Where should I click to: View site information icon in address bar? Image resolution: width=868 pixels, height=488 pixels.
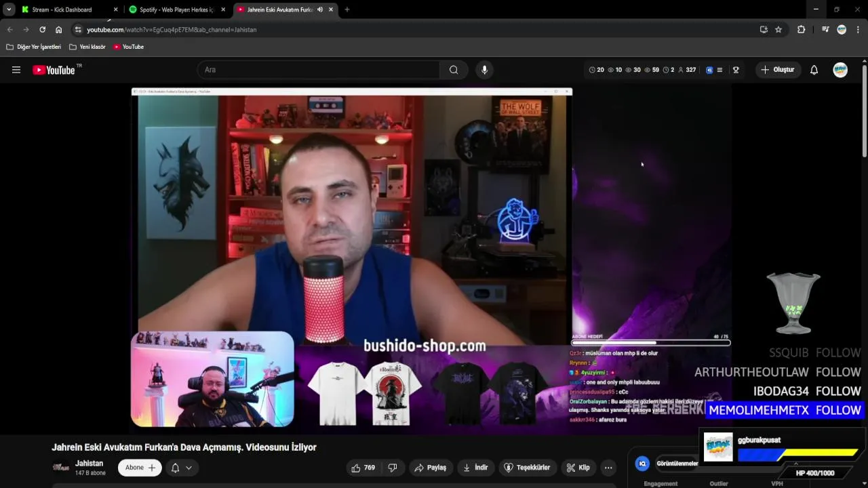pyautogui.click(x=78, y=30)
